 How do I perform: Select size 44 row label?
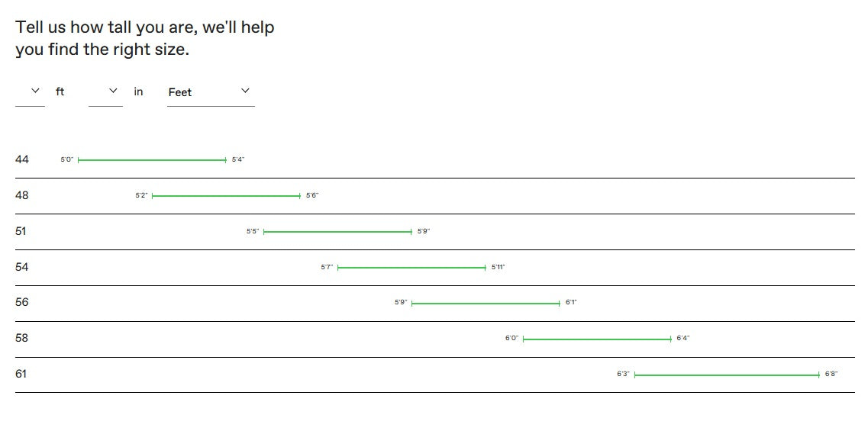pyautogui.click(x=22, y=159)
